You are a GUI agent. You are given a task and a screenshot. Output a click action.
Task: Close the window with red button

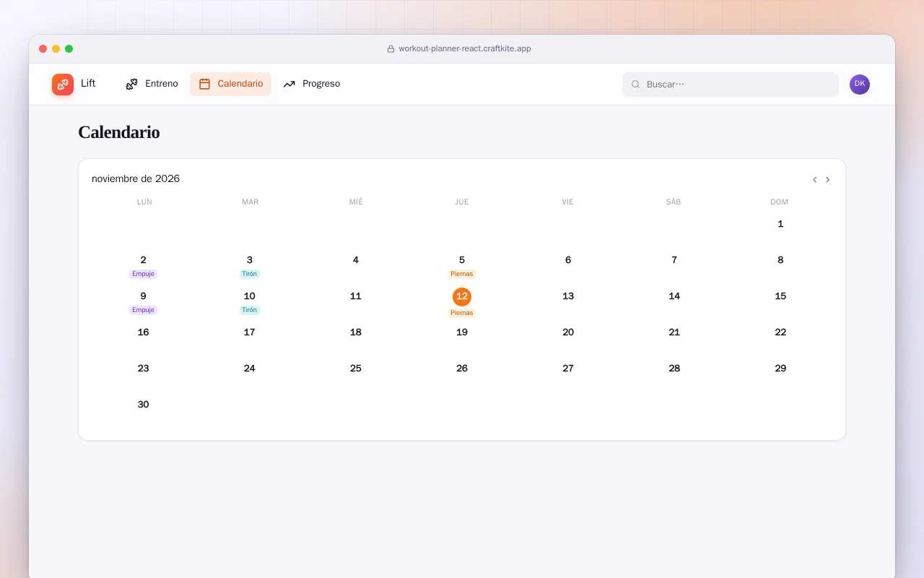(x=43, y=49)
